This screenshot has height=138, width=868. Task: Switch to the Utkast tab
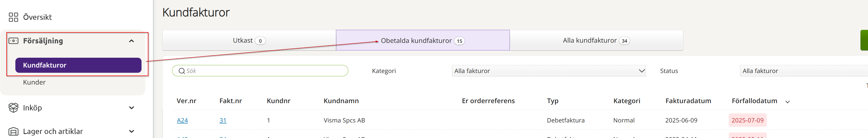point(249,41)
